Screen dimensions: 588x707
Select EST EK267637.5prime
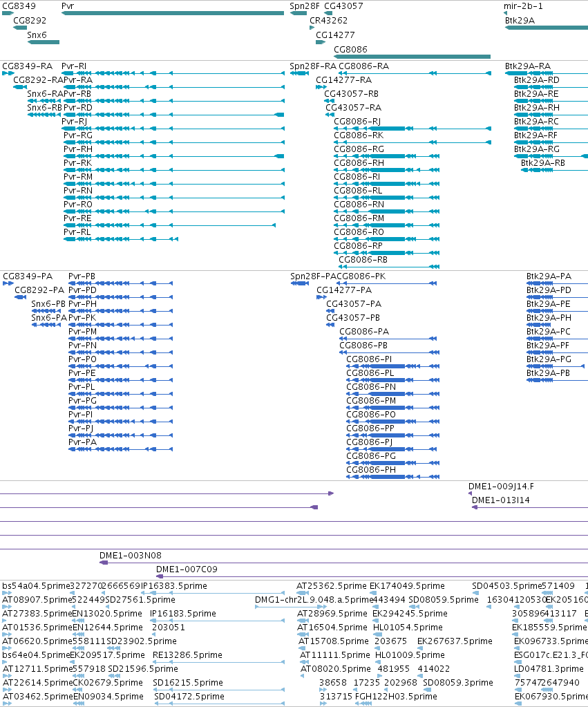(x=455, y=641)
